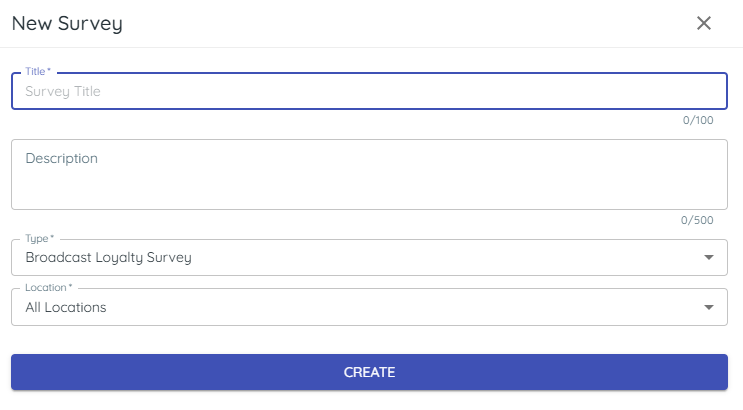The width and height of the screenshot is (743, 410).
Task: Click the "Broadcast Loyalty Survey" selected value text
Action: pos(108,257)
